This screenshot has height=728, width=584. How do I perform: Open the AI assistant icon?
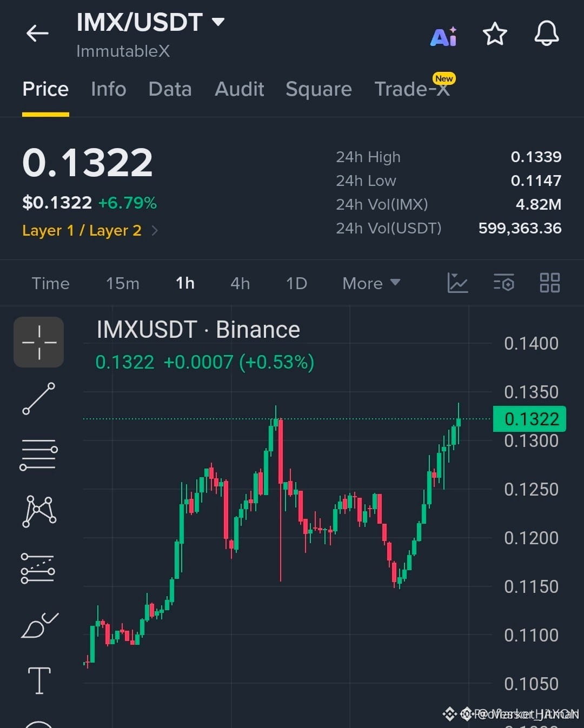click(x=443, y=36)
